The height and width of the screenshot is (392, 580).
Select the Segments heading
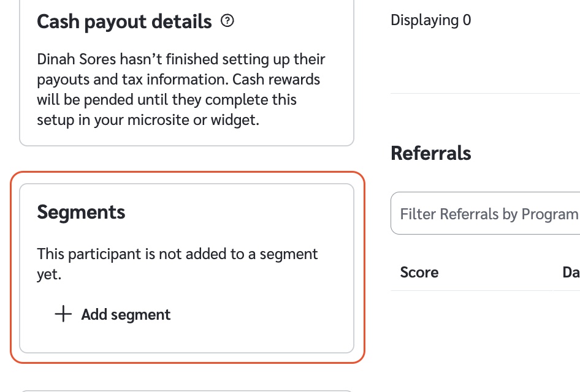[81, 212]
